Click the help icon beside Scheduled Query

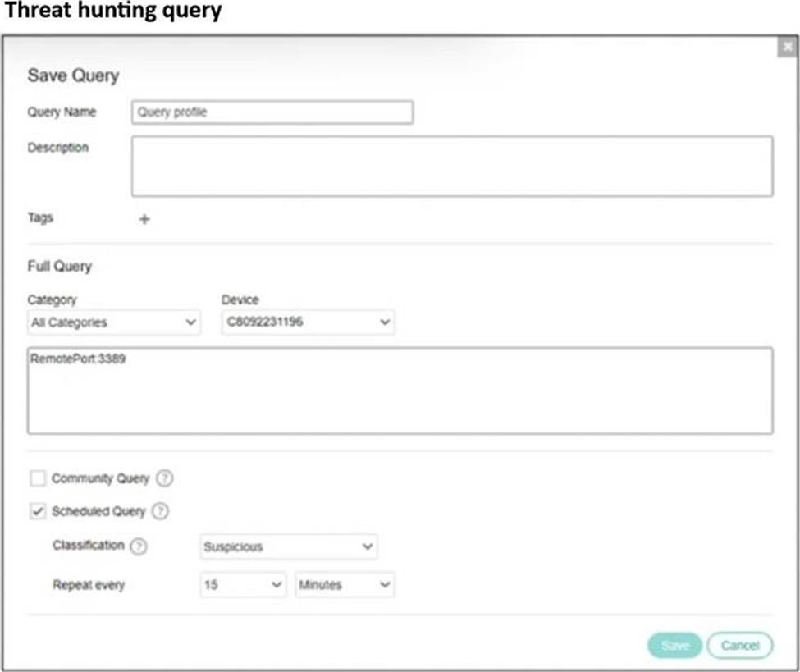161,511
